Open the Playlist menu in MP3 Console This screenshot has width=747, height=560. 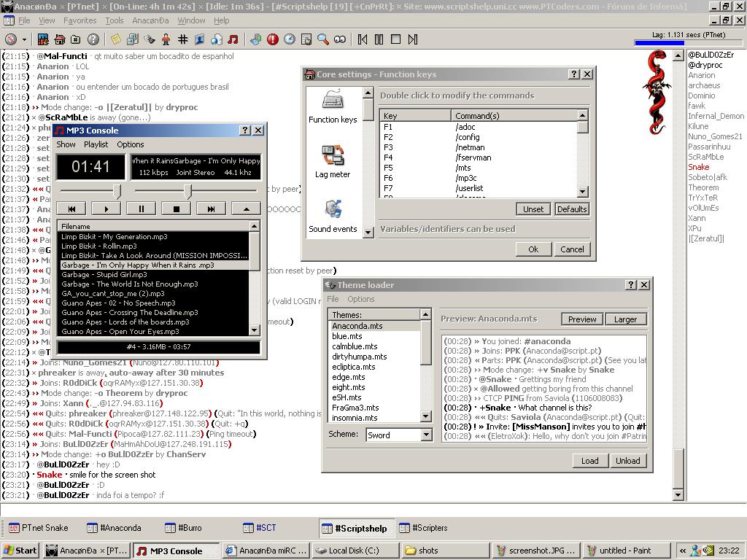[x=96, y=144]
